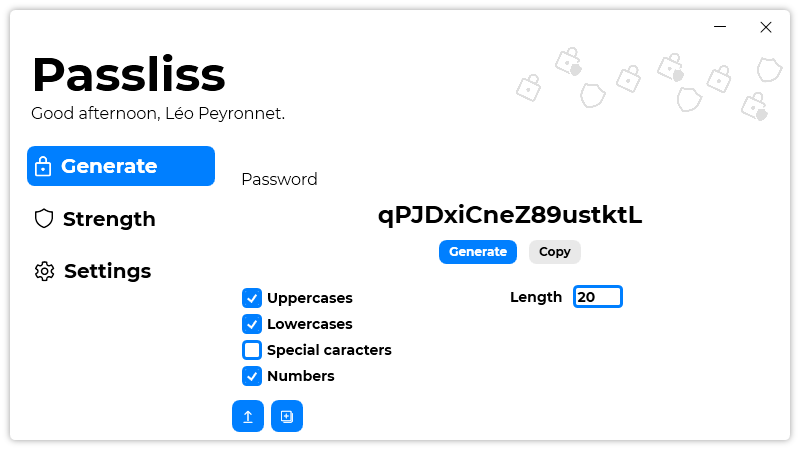Minimize the Passliss window
Image resolution: width=800 pixels, height=450 pixels.
(x=720, y=27)
